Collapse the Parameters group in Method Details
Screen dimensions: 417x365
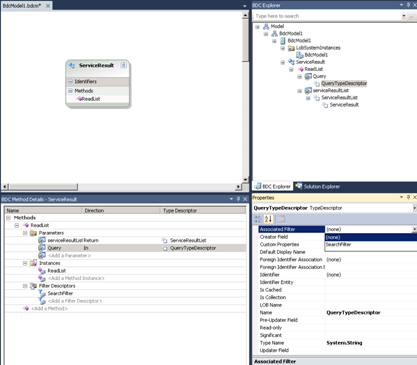pyautogui.click(x=25, y=233)
